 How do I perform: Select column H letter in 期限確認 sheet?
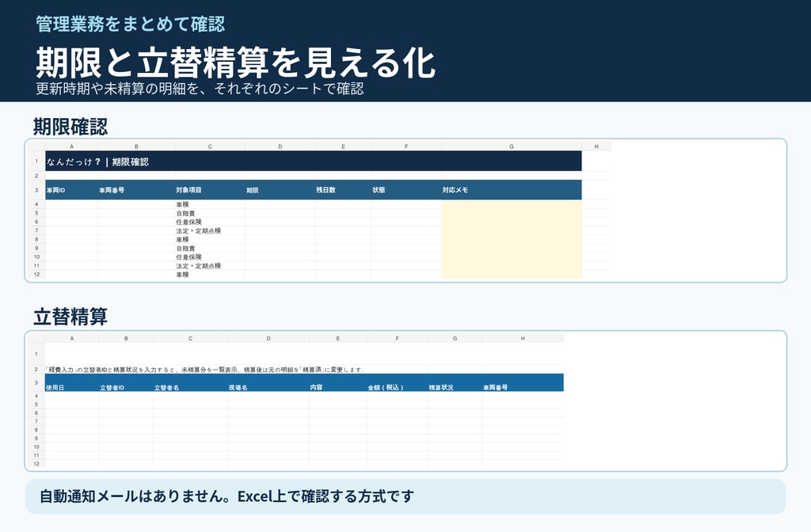[x=596, y=146]
